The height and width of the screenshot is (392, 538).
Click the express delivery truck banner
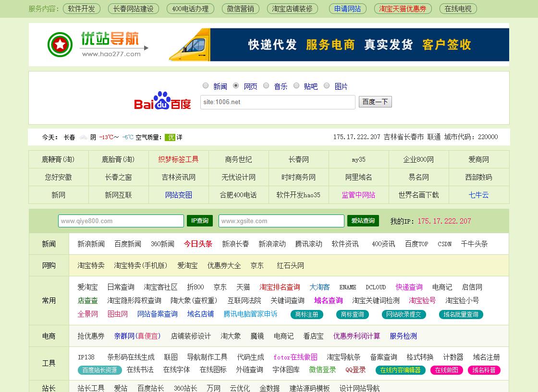click(x=339, y=45)
